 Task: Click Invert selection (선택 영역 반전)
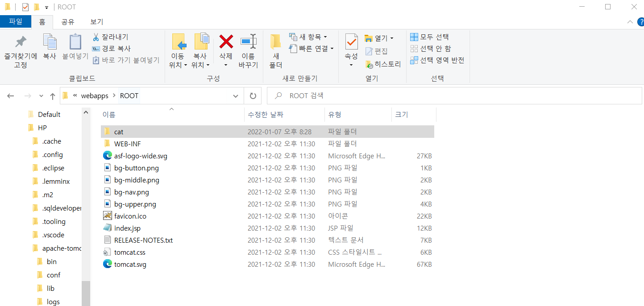[x=437, y=60]
